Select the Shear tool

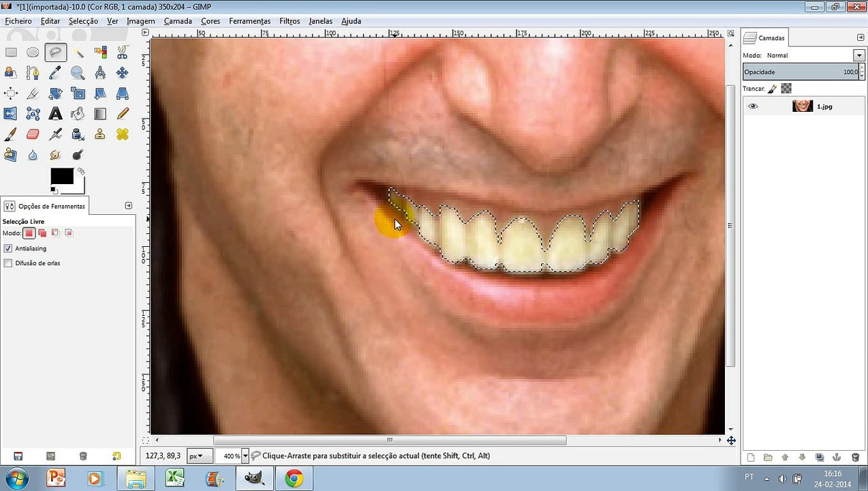[x=100, y=93]
